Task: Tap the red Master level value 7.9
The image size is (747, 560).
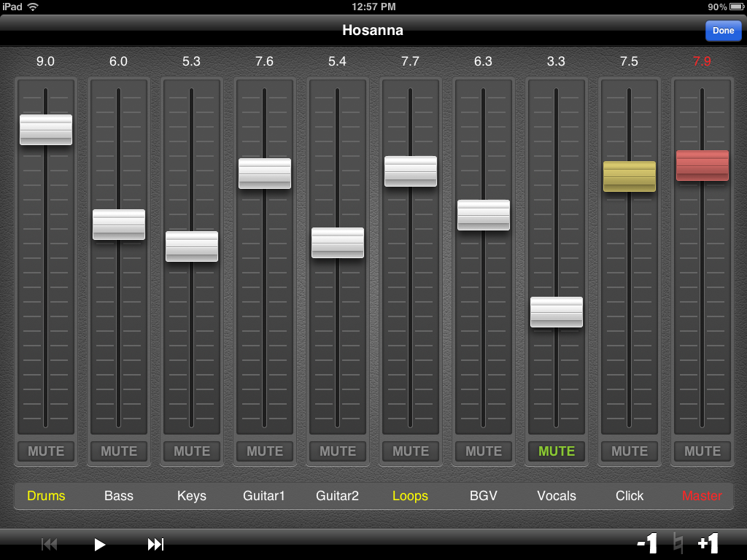Action: click(702, 61)
